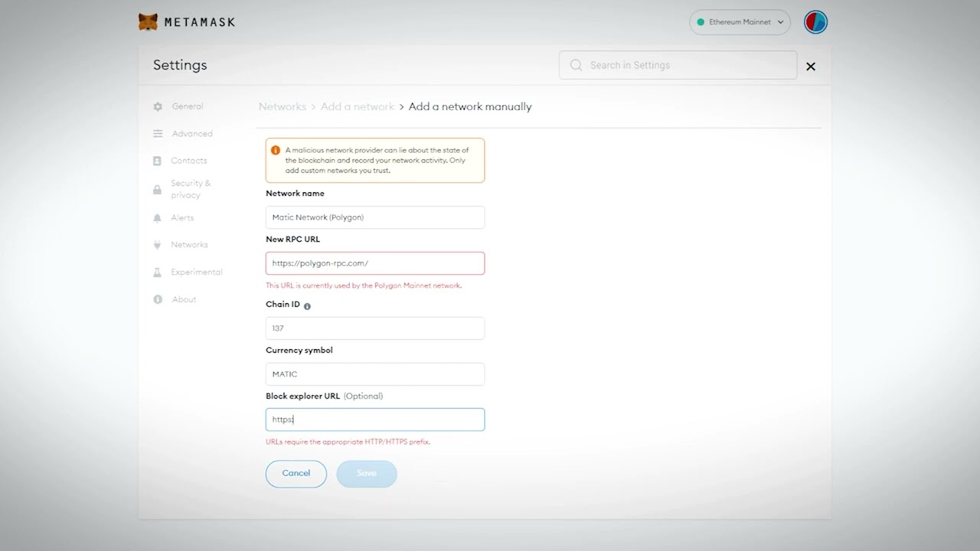Click the Search in Settings field
The width and height of the screenshot is (980, 551).
[678, 65]
